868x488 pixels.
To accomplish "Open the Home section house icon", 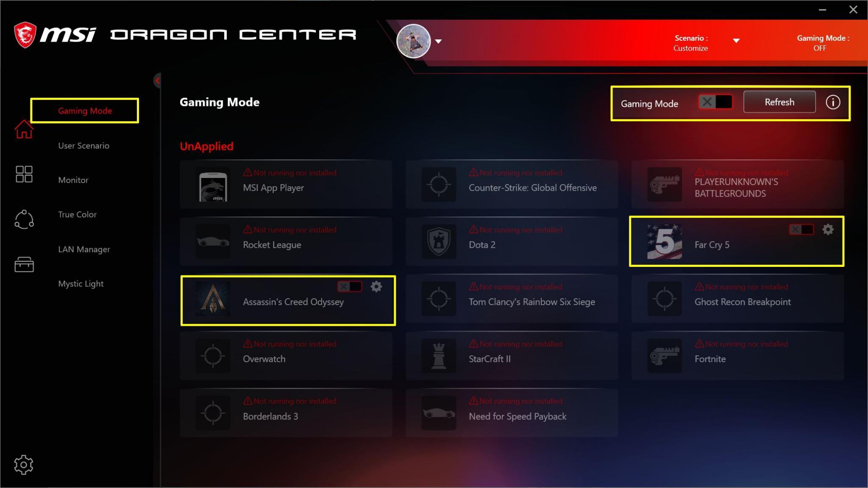I will [24, 129].
